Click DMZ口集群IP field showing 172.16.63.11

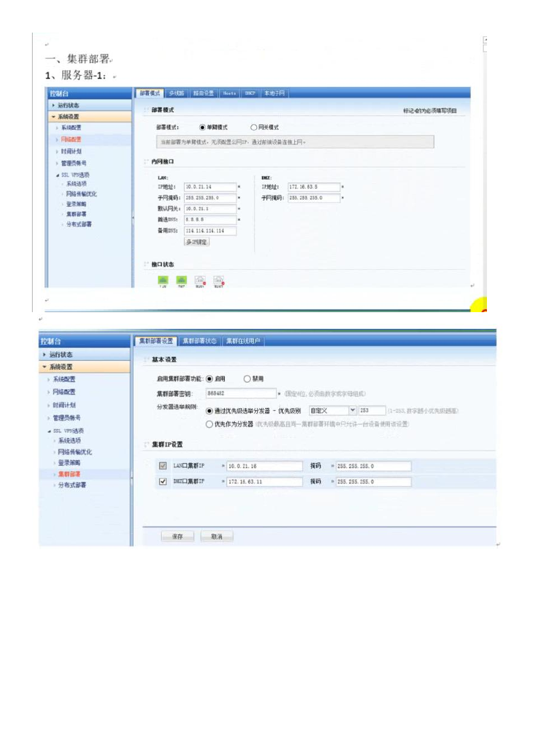coord(265,481)
